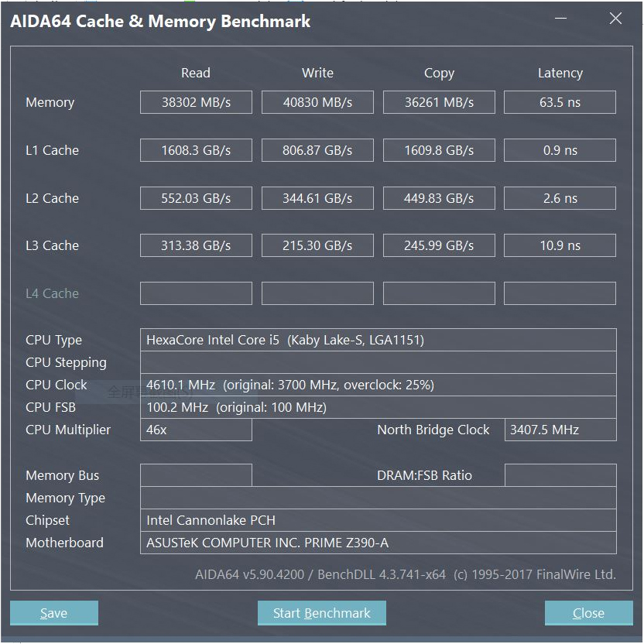Image resolution: width=644 pixels, height=644 pixels.
Task: Click the Memory Latency 63.5 ns field
Action: click(560, 102)
